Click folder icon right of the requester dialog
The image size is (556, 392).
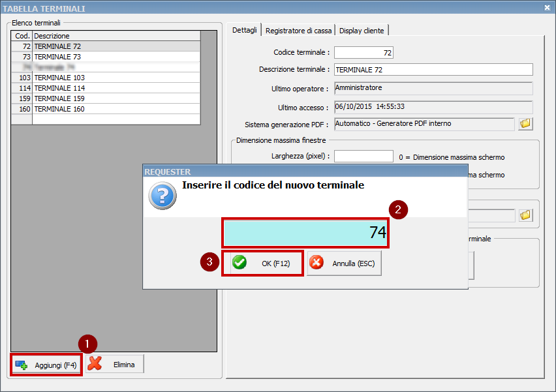(x=525, y=215)
